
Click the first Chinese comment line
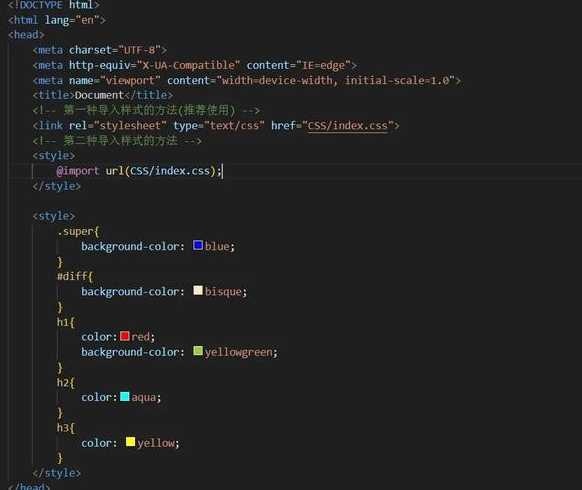point(146,110)
